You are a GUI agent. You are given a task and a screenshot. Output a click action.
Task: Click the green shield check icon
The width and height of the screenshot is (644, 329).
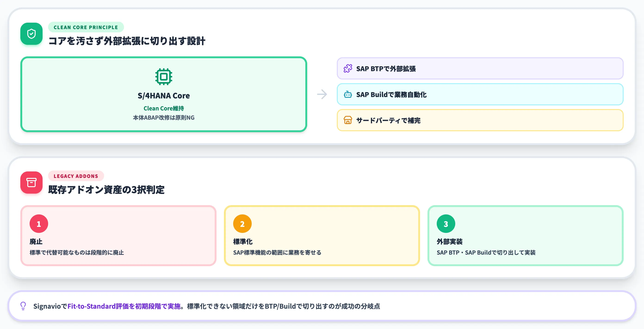31,34
